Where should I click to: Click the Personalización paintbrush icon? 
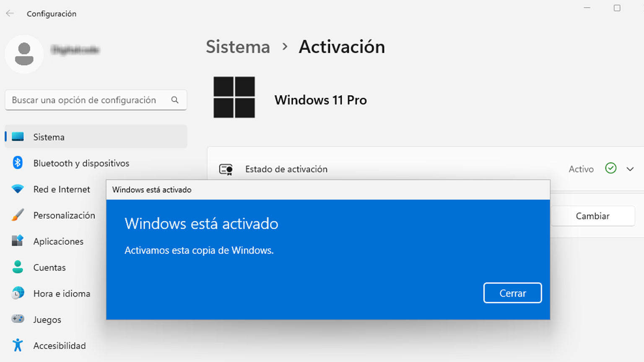[x=18, y=215]
